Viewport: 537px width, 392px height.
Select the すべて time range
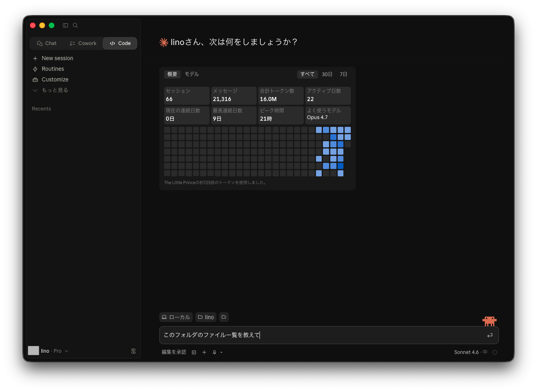pos(307,74)
